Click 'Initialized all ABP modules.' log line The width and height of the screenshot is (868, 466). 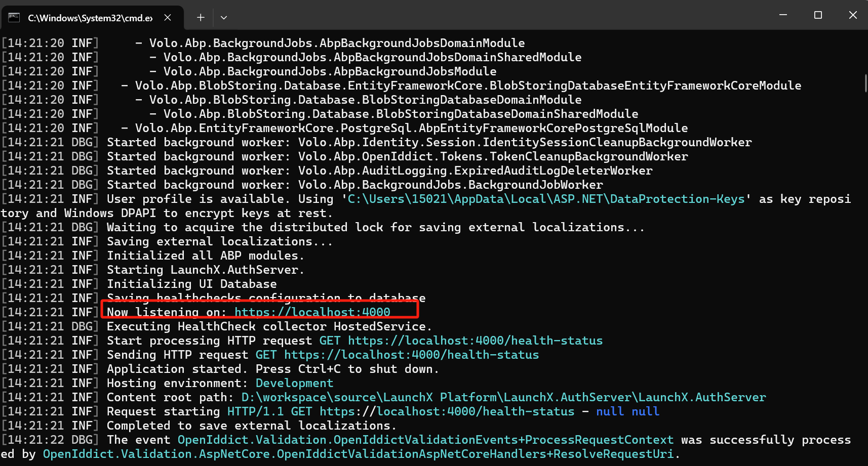205,256
